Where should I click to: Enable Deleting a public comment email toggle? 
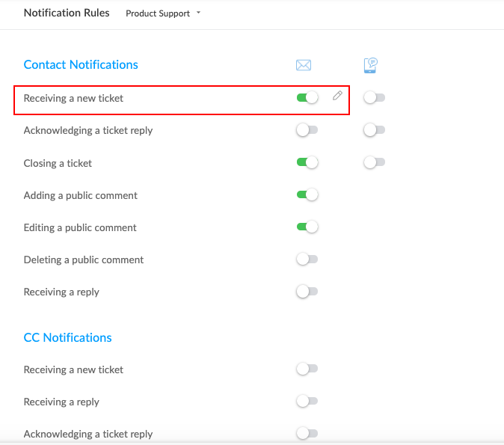click(x=307, y=260)
